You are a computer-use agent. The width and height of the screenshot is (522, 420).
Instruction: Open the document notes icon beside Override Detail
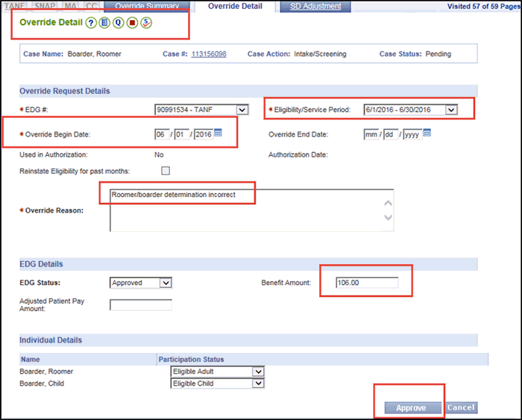click(x=104, y=22)
